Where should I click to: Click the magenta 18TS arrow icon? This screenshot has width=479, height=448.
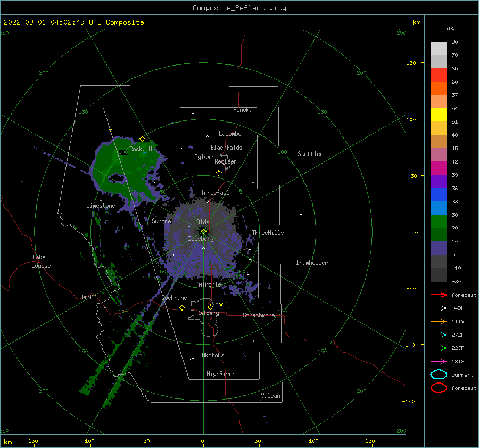pyautogui.click(x=439, y=362)
